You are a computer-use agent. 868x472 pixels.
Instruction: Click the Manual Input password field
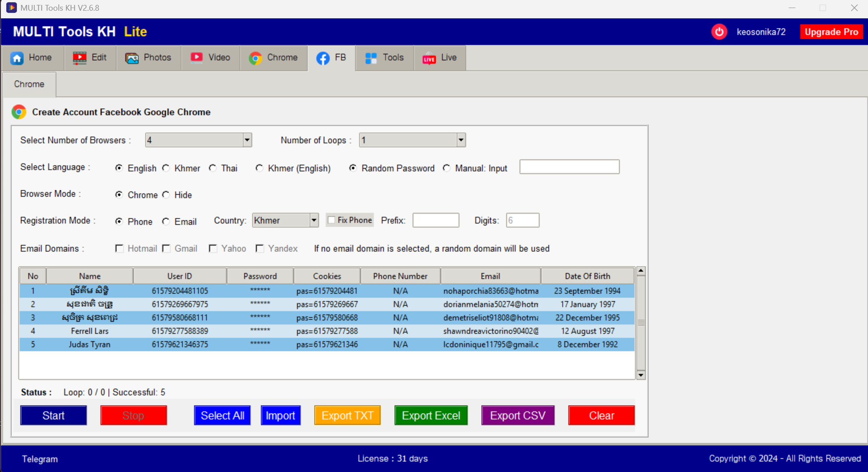coord(569,167)
